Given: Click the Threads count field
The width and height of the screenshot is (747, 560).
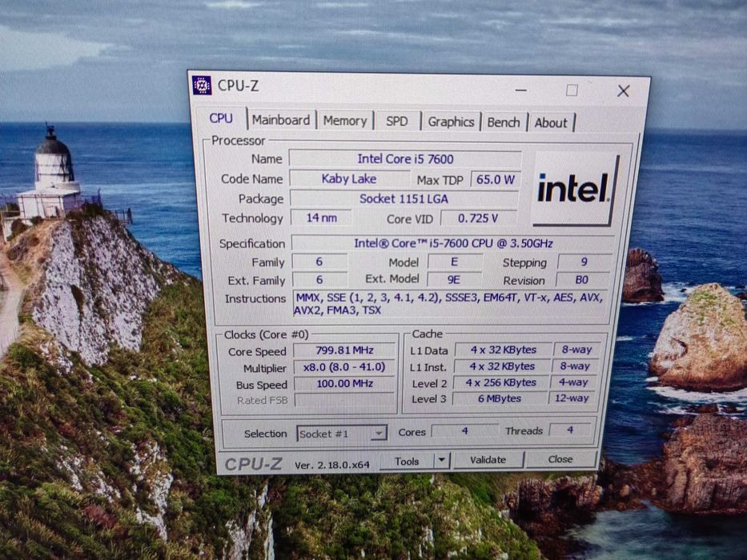Looking at the screenshot, I should tap(570, 430).
